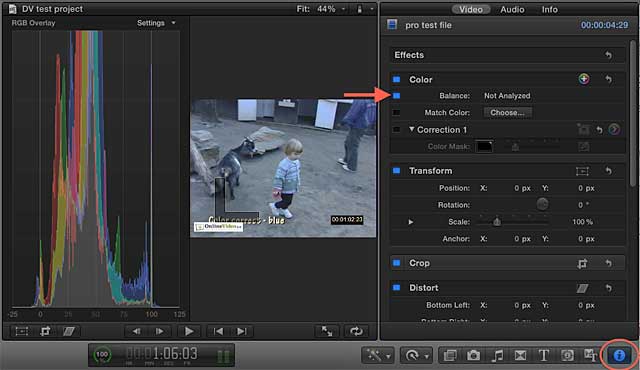This screenshot has width=640, height=370.
Task: Expand the Scale disclosure triangle
Action: pos(411,222)
